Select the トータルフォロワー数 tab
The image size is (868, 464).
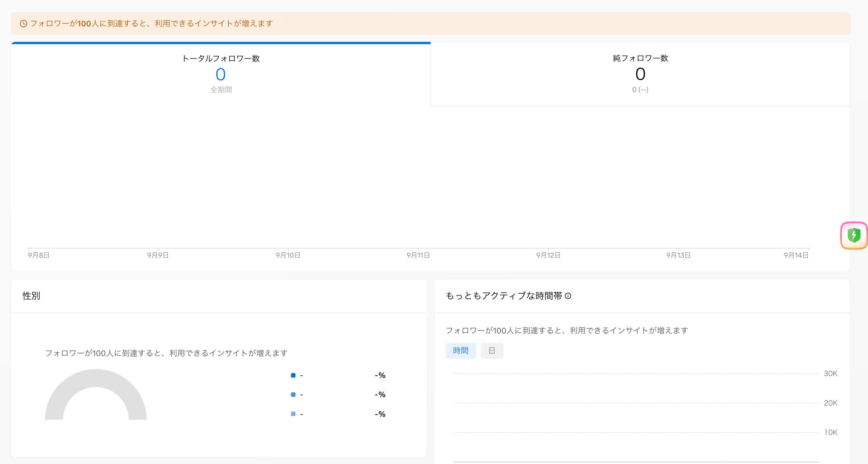tap(221, 74)
